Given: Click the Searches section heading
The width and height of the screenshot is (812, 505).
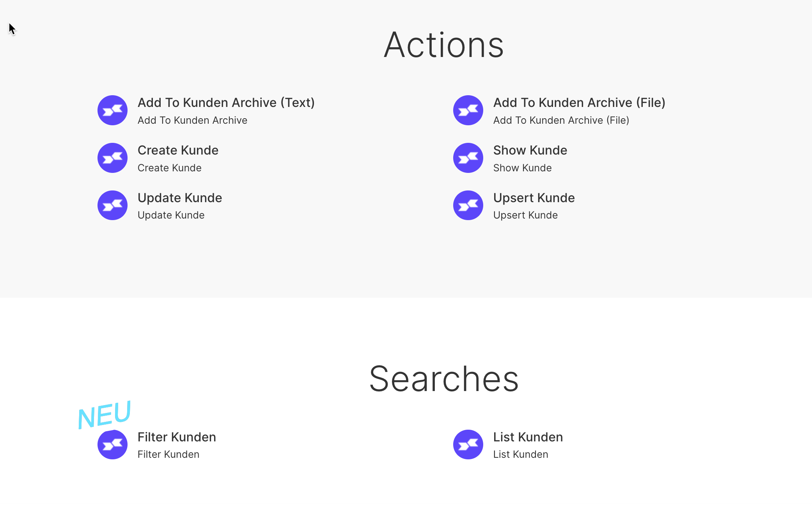Looking at the screenshot, I should 444,379.
